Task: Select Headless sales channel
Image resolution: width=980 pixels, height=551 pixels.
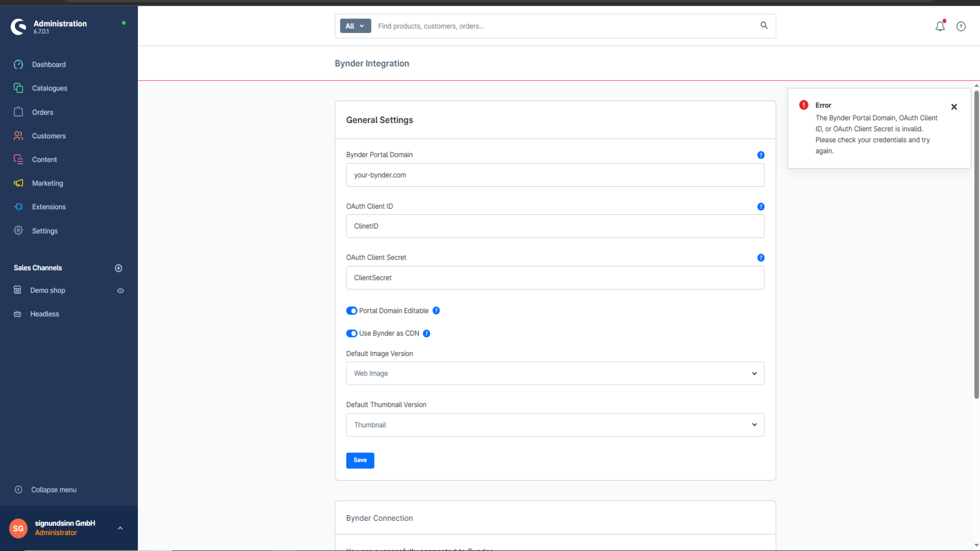Action: [44, 314]
